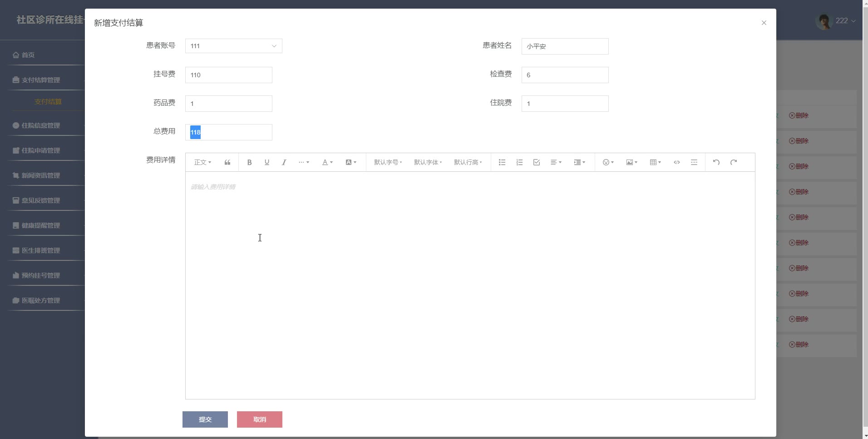Click the 药品费 input field
Viewport: 868px width, 439px height.
coord(229,104)
